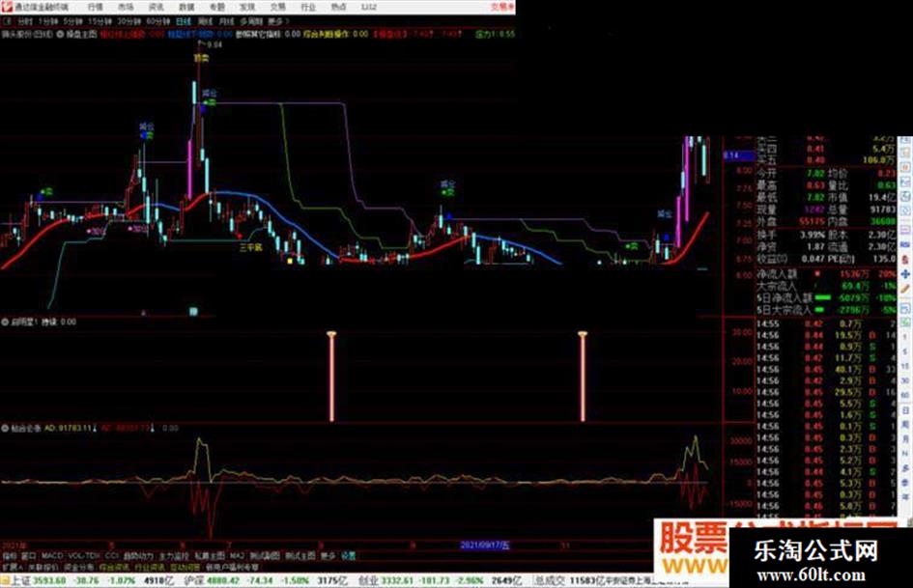Open the 窗口 tab in the bottom bar
The image size is (913, 588).
(x=29, y=556)
